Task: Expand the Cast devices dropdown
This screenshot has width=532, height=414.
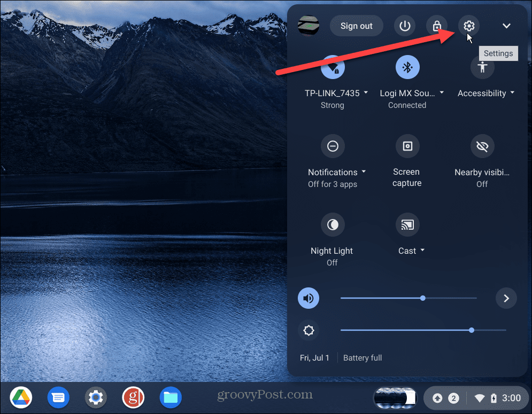Action: pyautogui.click(x=422, y=250)
